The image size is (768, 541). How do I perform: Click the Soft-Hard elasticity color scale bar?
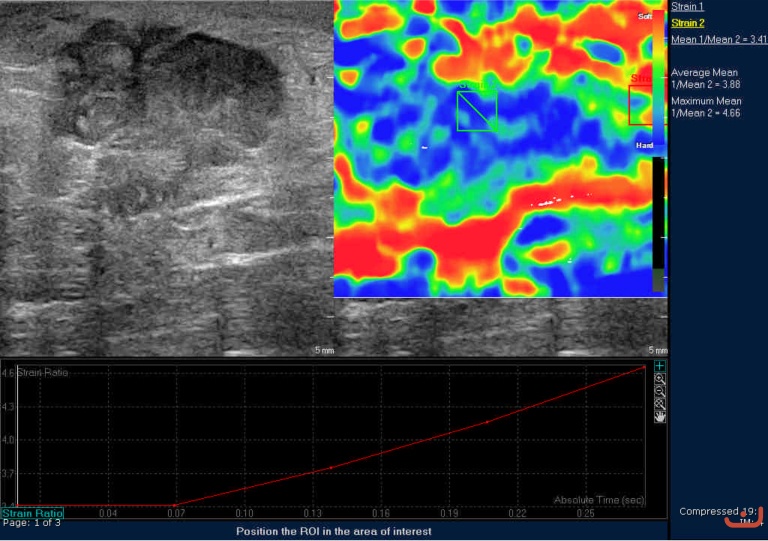[x=658, y=80]
